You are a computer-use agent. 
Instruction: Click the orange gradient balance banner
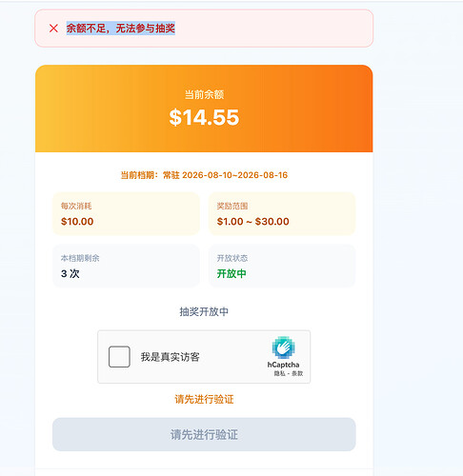coord(204,109)
